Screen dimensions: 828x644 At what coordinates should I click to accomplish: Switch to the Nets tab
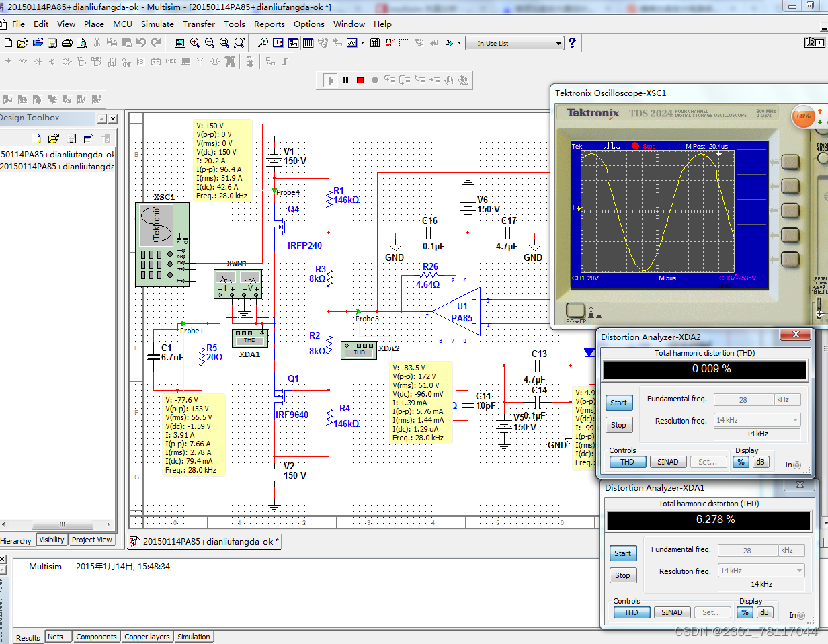coord(56,637)
